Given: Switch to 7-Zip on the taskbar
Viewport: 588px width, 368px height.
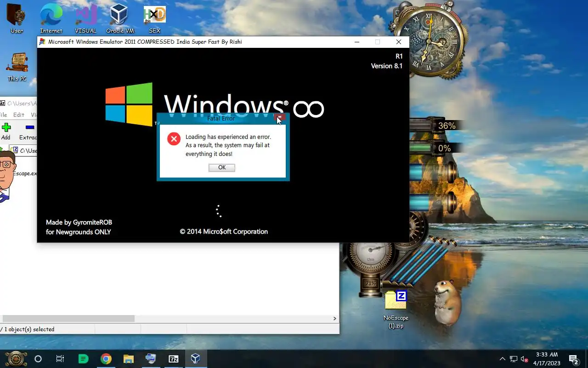Looking at the screenshot, I should 173,359.
